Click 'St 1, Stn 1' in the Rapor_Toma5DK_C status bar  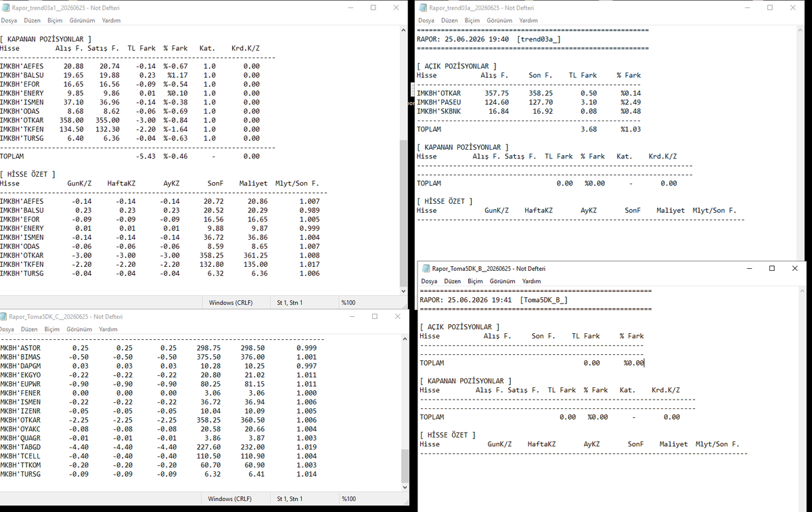290,499
